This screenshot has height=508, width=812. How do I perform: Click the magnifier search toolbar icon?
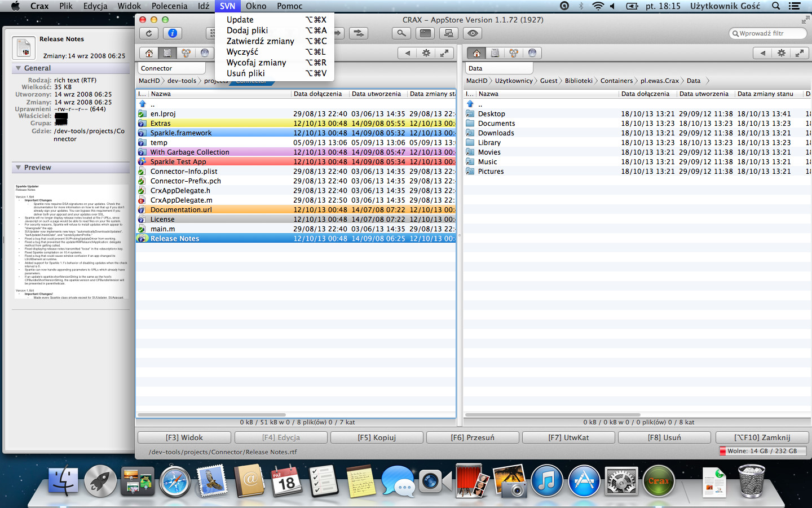401,33
